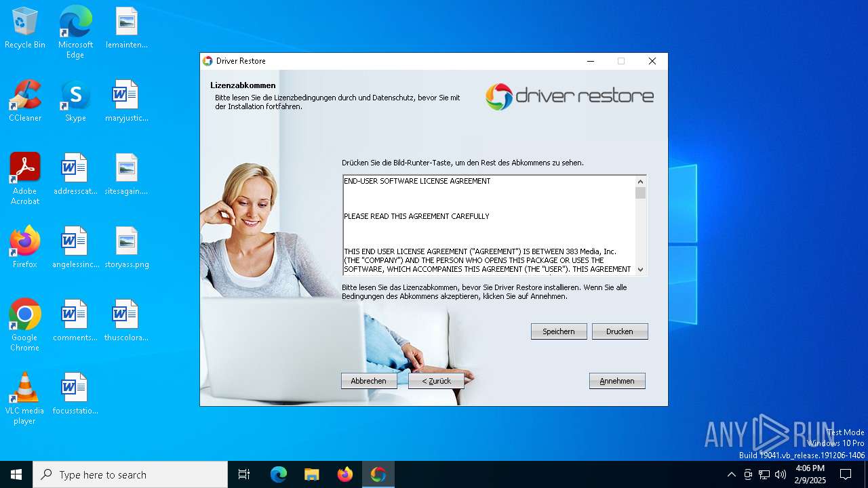Click the 'Lizenzabkommen' heading
The width and height of the screenshot is (868, 488).
pyautogui.click(x=243, y=85)
